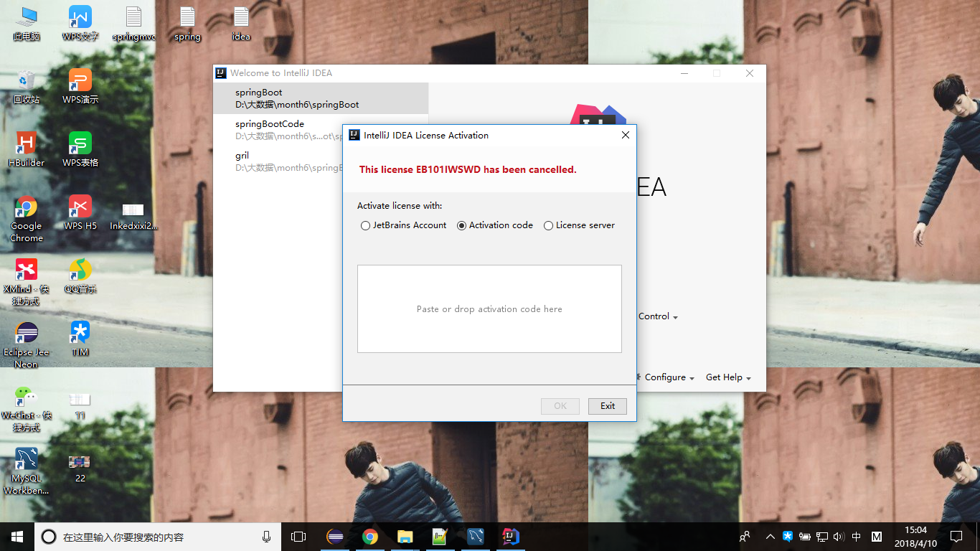
Task: Launch WeChat shortcut from the desktop
Action: tap(27, 408)
